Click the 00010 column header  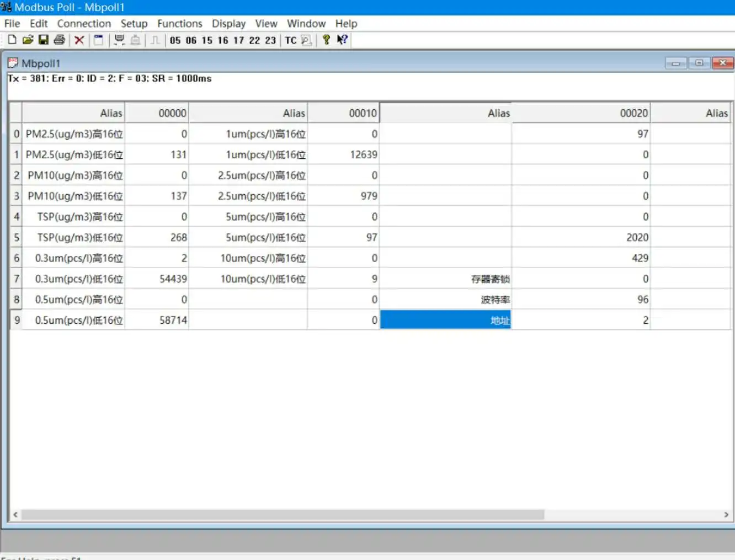[x=343, y=113]
